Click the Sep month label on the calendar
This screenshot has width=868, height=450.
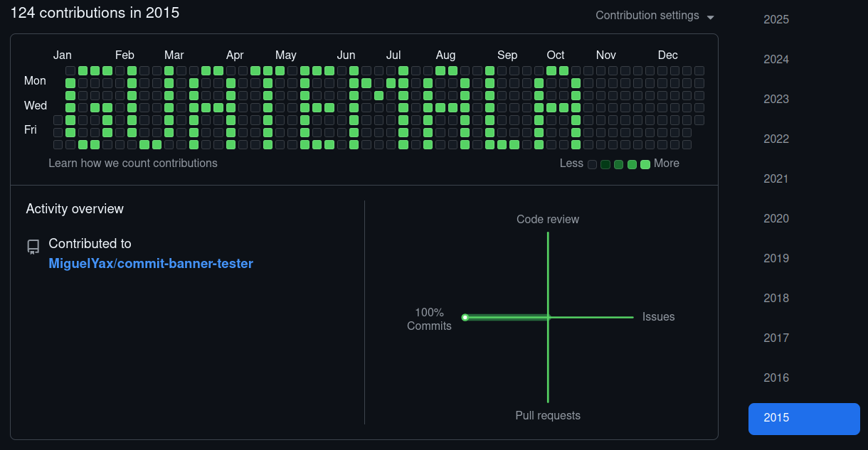507,55
